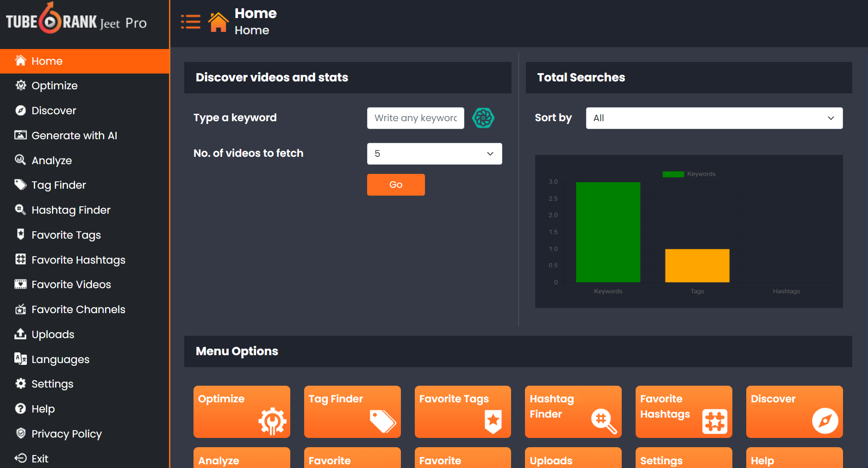Open the Favorite Tags tile
Screen dimensions: 868x468
pyautogui.click(x=462, y=412)
